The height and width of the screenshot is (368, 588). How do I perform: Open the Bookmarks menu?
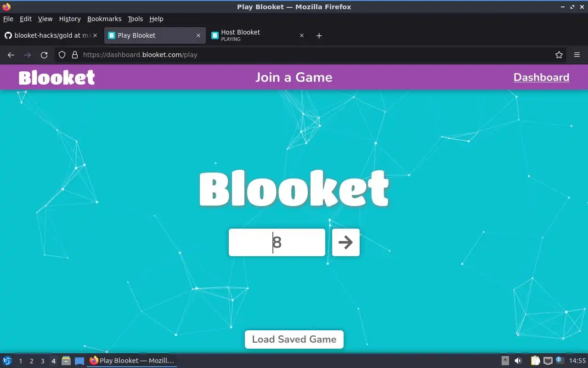pos(104,19)
